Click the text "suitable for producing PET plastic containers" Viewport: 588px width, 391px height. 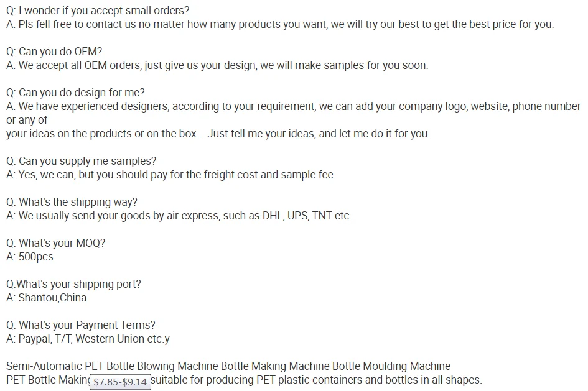pyautogui.click(x=316, y=380)
